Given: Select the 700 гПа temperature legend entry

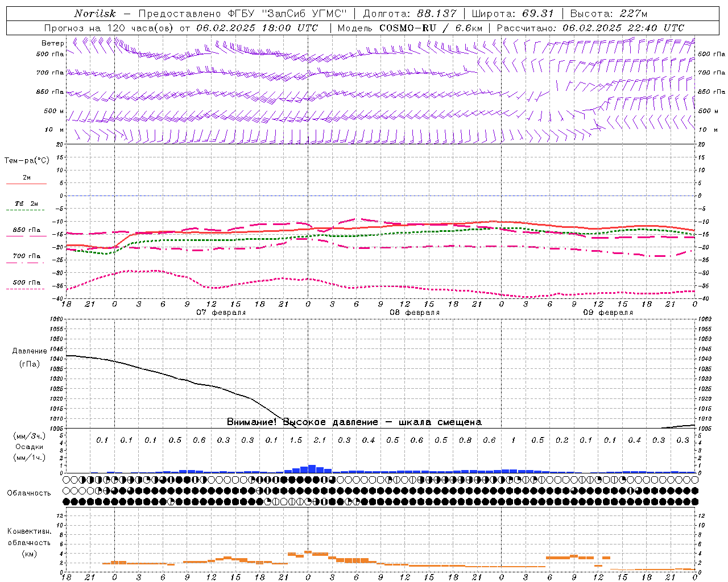Looking at the screenshot, I should pyautogui.click(x=27, y=256).
